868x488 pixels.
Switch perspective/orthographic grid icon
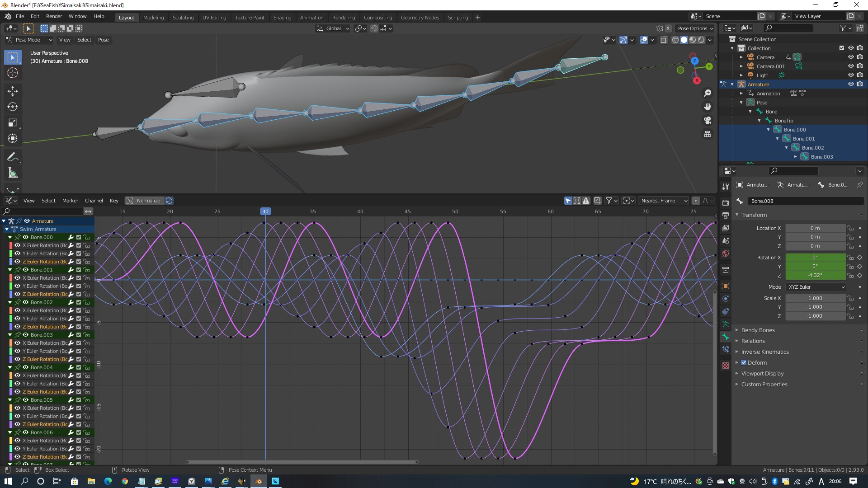click(x=708, y=134)
